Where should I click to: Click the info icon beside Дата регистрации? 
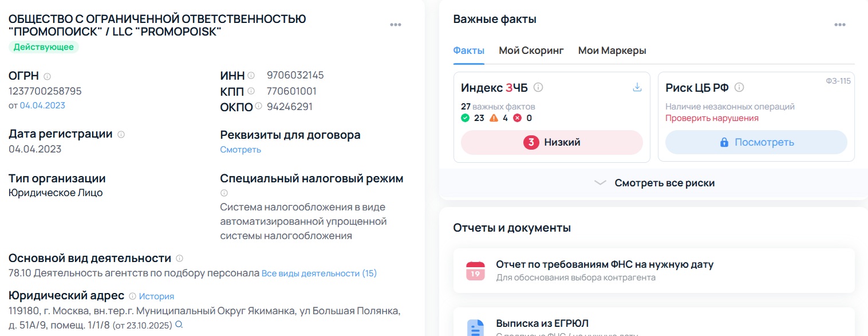coord(121,134)
